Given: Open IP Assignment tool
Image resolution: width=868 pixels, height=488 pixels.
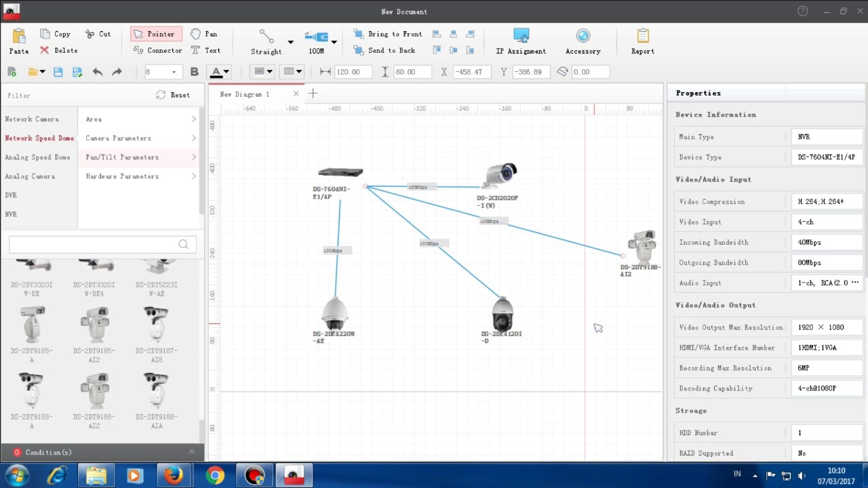Looking at the screenshot, I should point(521,41).
